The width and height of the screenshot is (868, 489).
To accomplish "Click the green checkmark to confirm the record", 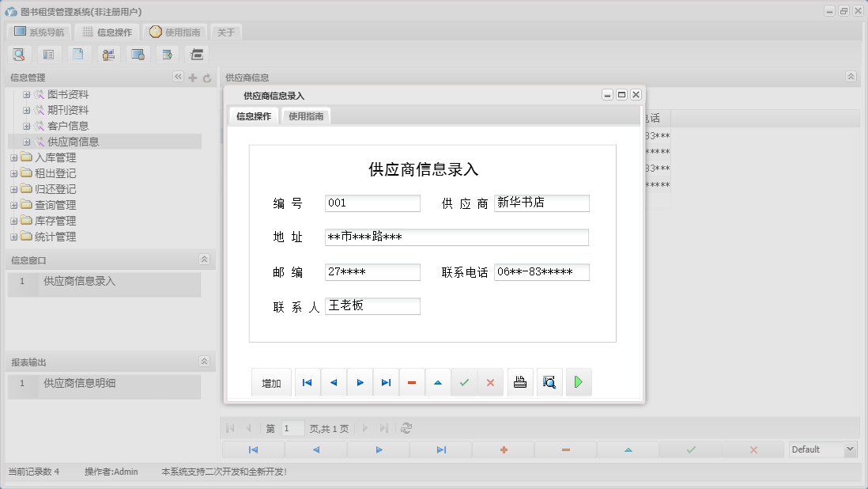I will click(x=465, y=381).
